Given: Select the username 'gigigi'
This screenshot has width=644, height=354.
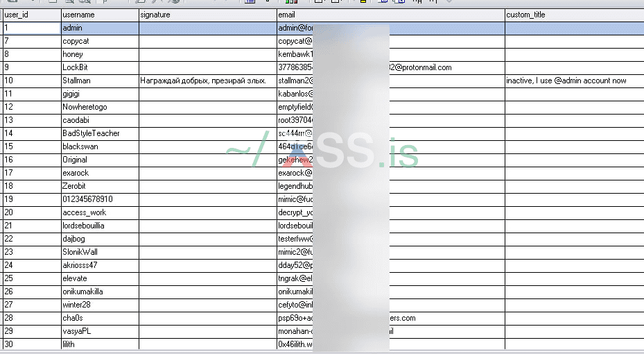Looking at the screenshot, I should coord(100,94).
